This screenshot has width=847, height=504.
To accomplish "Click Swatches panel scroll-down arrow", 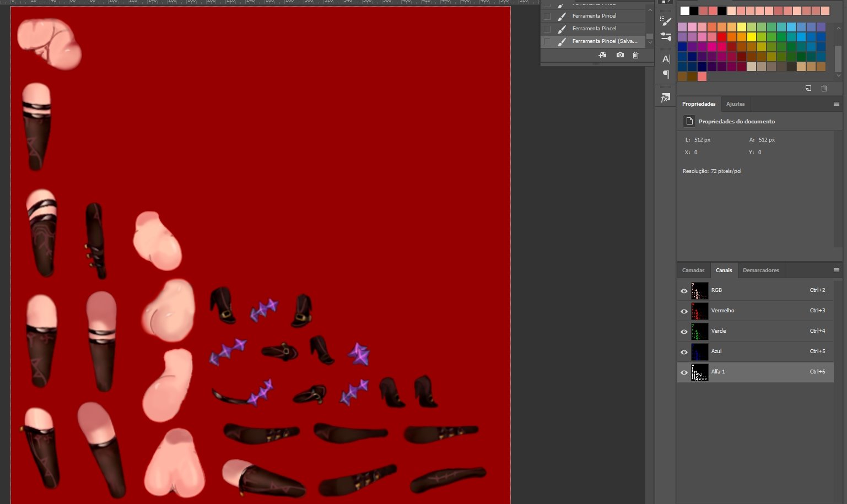I will 838,75.
